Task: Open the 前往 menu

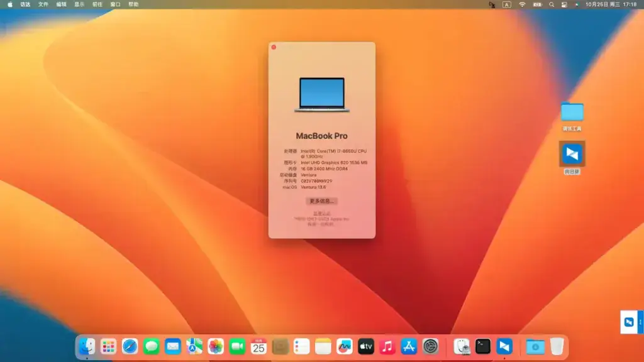Action: coord(97,4)
